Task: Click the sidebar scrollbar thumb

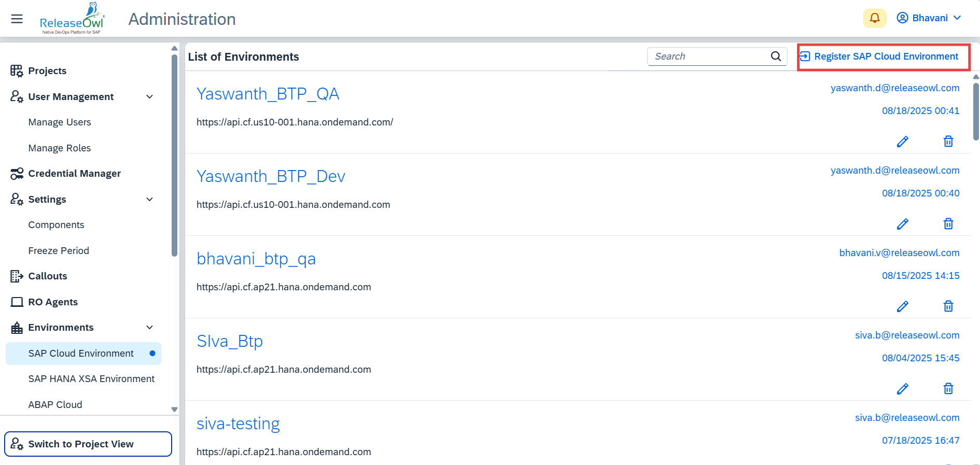Action: point(174,156)
